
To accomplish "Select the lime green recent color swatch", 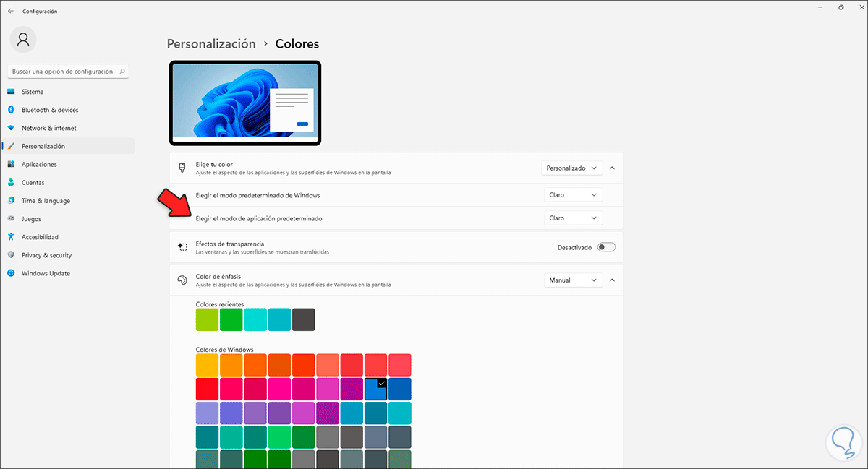I will (207, 319).
